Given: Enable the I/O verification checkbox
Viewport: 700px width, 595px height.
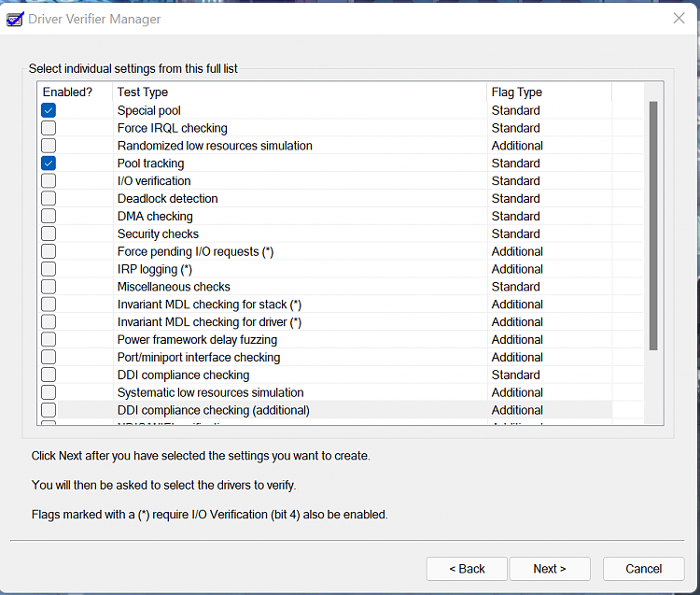Looking at the screenshot, I should pos(49,181).
